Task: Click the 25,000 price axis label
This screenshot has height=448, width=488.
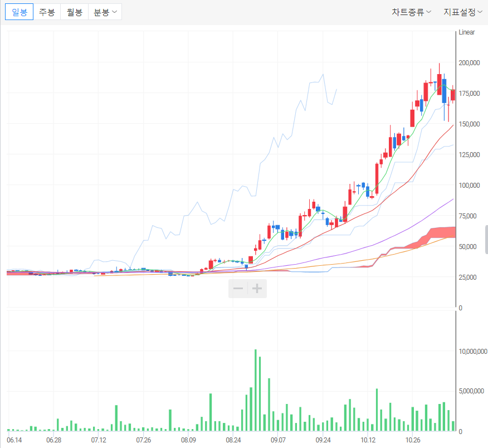Action: tap(467, 277)
